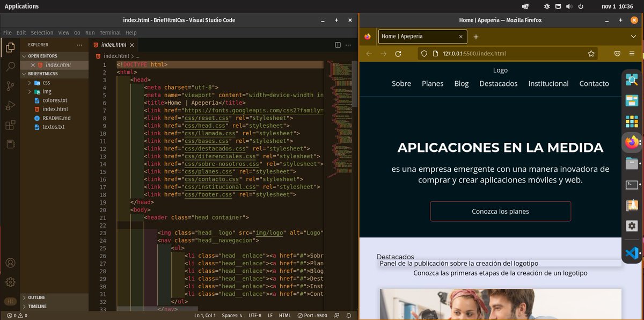The height and width of the screenshot is (320, 644).
Task: Open the Selection menu
Action: coord(42,33)
